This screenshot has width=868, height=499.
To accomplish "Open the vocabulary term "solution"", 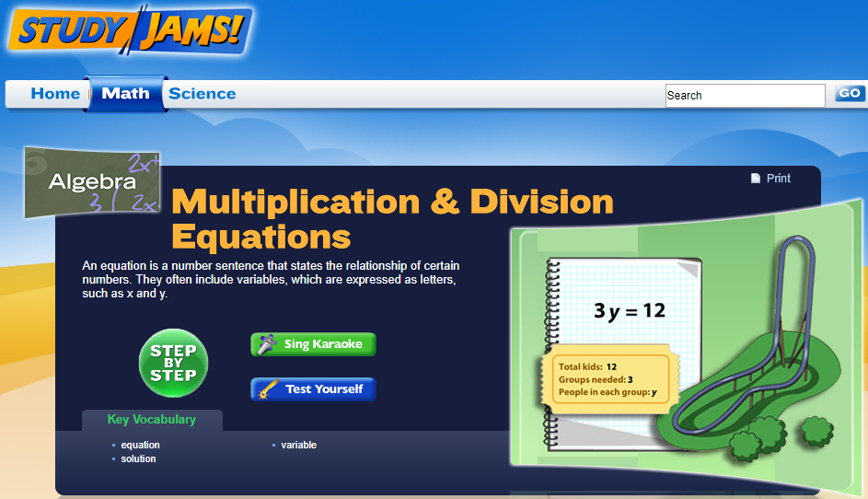I will point(138,458).
